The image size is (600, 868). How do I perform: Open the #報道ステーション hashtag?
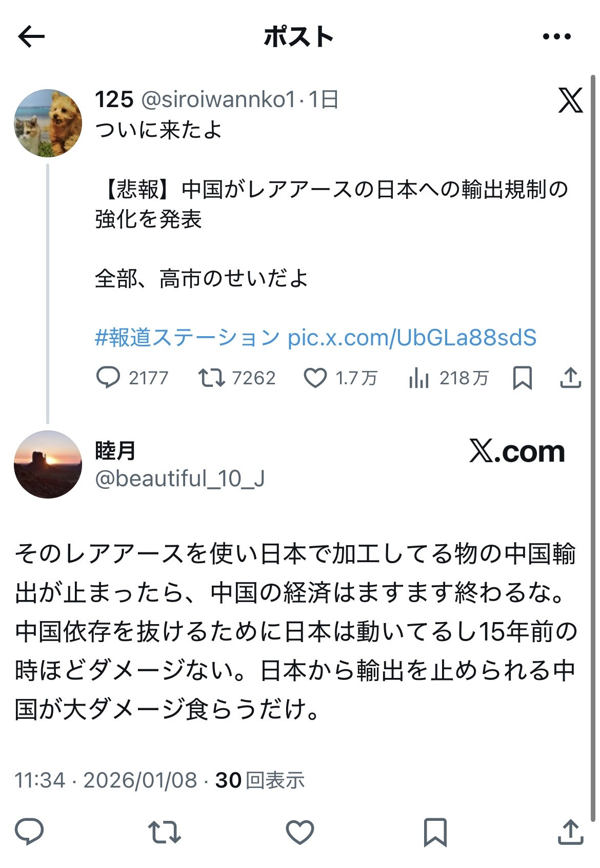187,338
